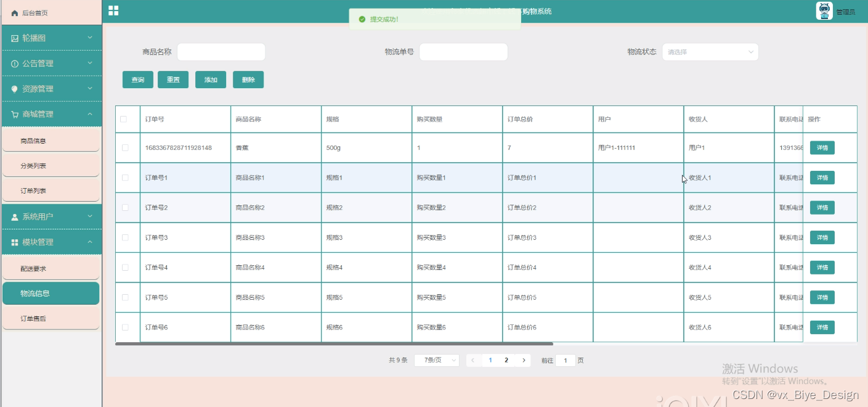Open the 7条/页 page size dropdown

(x=437, y=360)
